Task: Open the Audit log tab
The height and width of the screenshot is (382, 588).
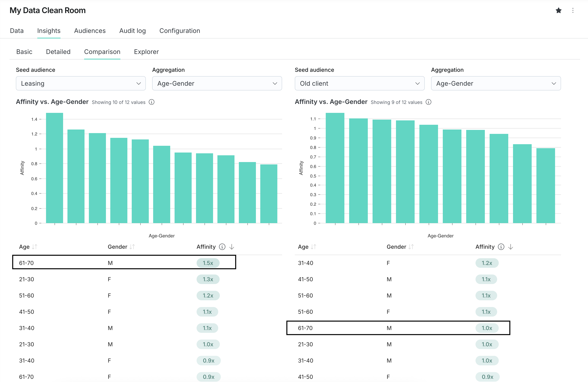Action: pos(133,31)
